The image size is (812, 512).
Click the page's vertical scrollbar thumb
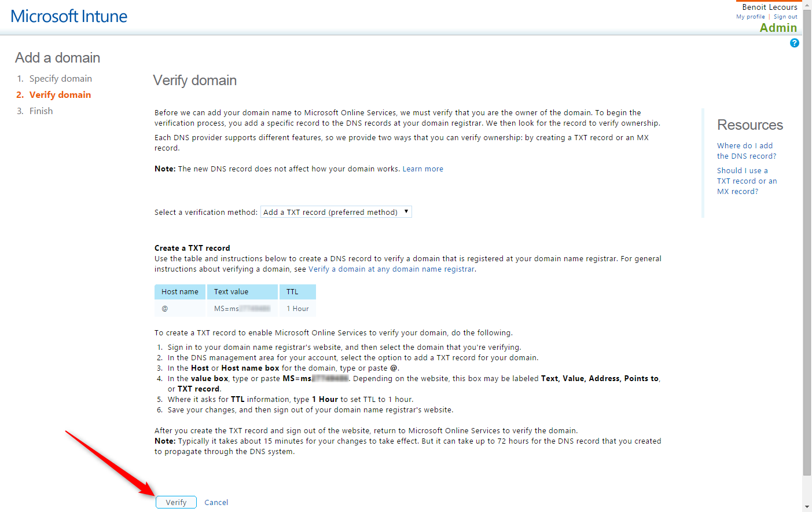(807, 243)
